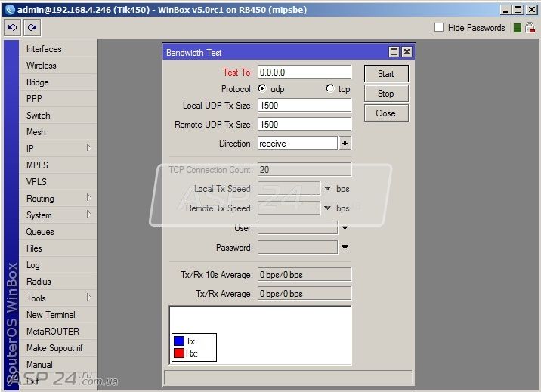Click the redo arrow icon in toolbar
Screen dimensions: 541x392
[32, 28]
